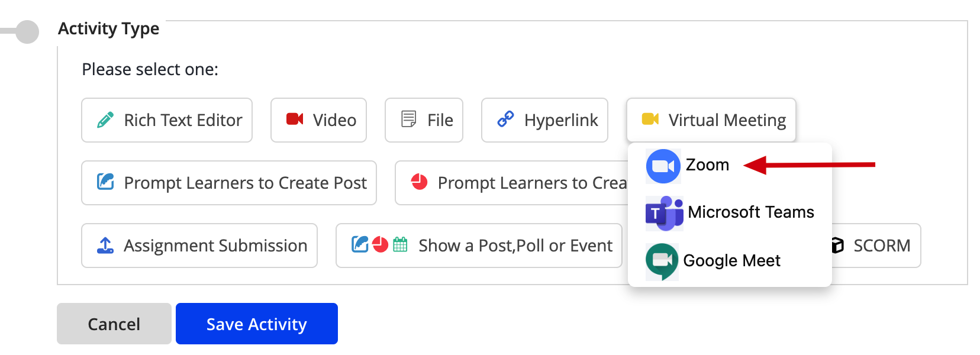
Task: Select the SCORM activity type
Action: click(x=875, y=246)
